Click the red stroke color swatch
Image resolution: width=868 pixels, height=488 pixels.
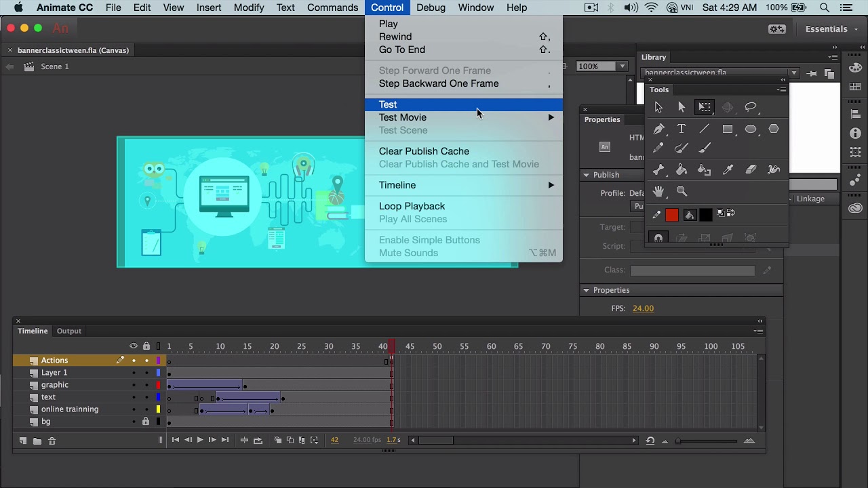(672, 215)
